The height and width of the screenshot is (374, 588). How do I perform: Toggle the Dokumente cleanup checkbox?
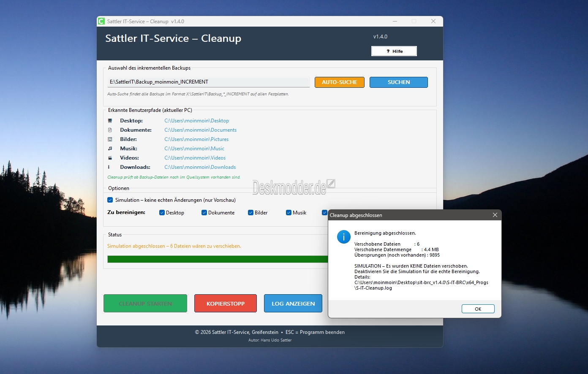[x=204, y=213]
